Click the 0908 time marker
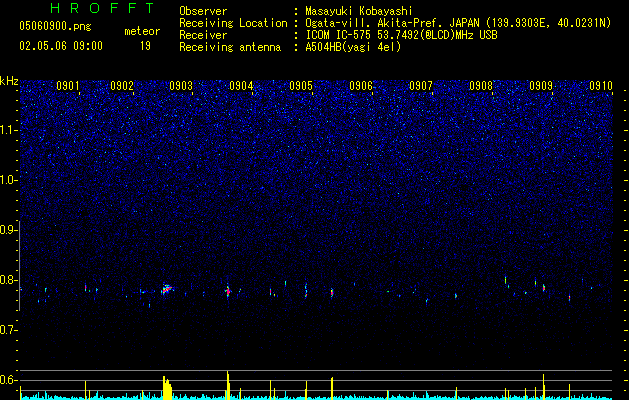This screenshot has width=629, height=400. [481, 86]
